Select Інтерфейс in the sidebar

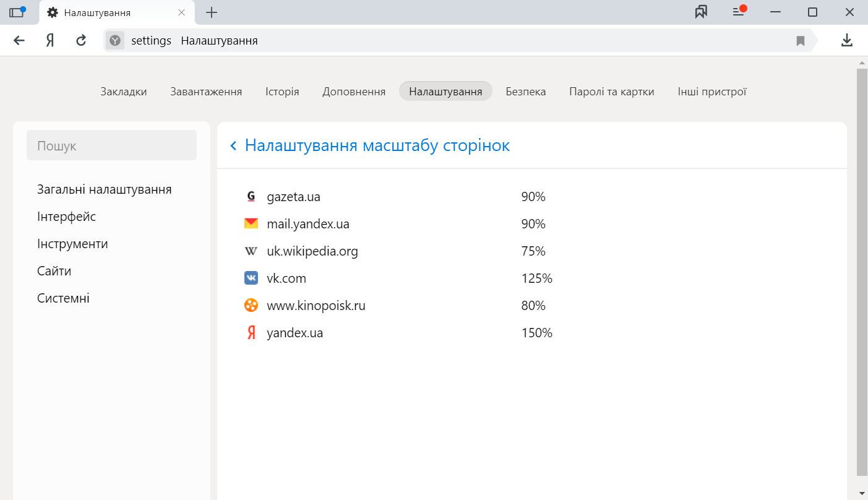[x=66, y=217]
